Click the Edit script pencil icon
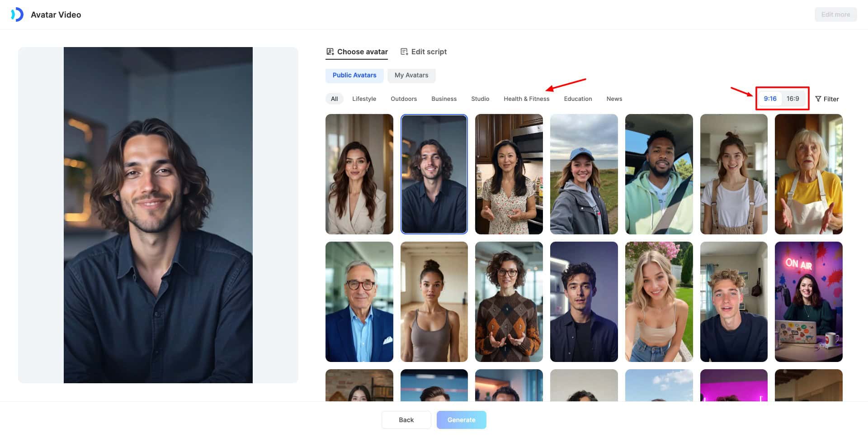 (404, 52)
